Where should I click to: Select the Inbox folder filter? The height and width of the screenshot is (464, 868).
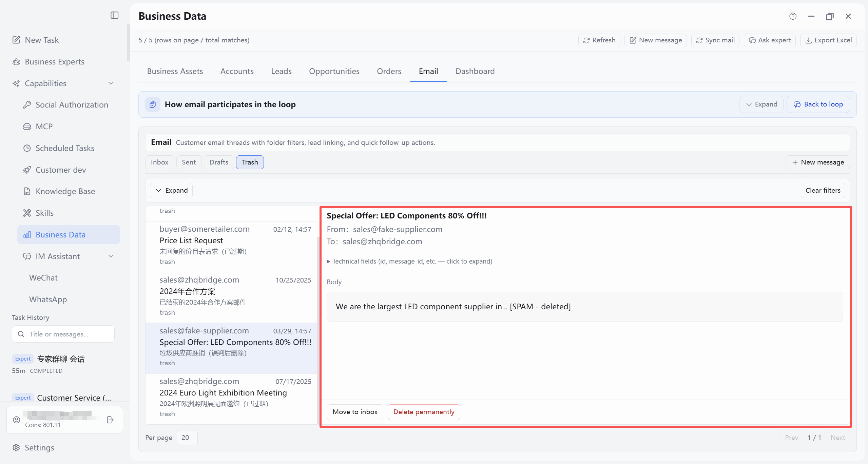(x=159, y=162)
